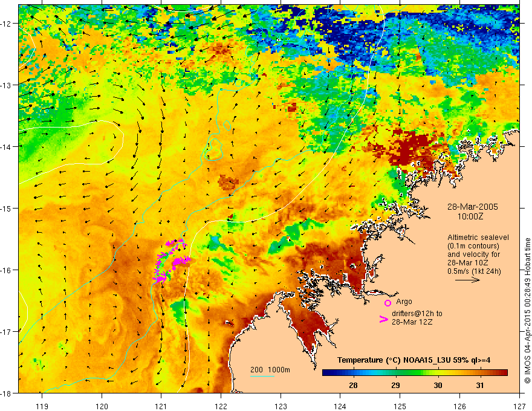Click the '28-Mar 12Z' drifter date text
The height and width of the screenshot is (411, 532).
pyautogui.click(x=412, y=322)
